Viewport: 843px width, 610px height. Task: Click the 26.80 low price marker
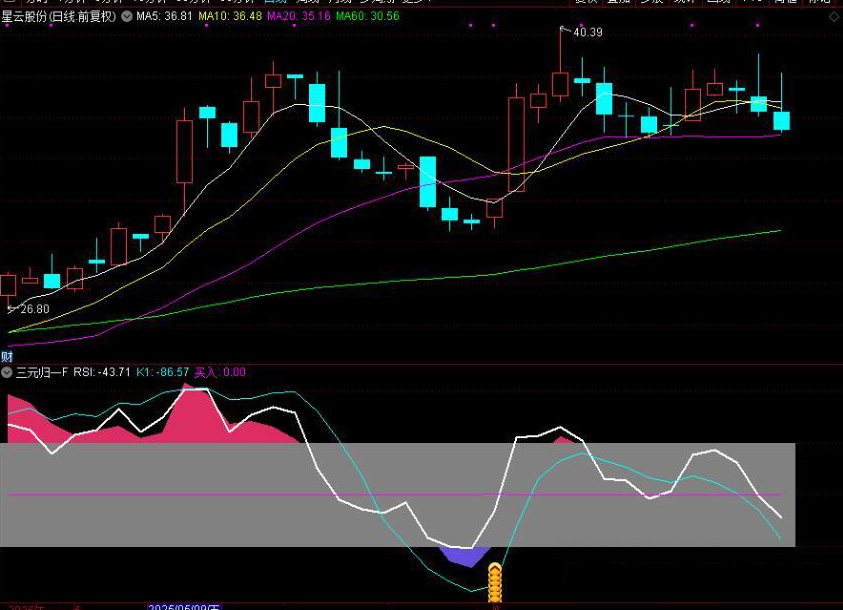(x=28, y=309)
